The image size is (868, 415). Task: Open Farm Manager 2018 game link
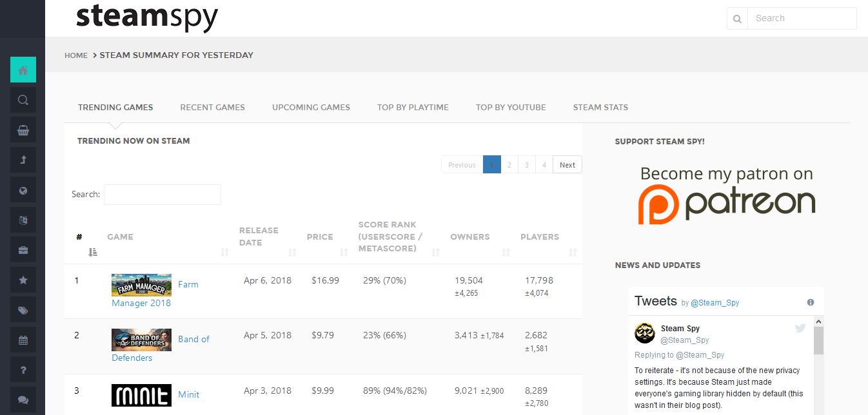coord(155,294)
